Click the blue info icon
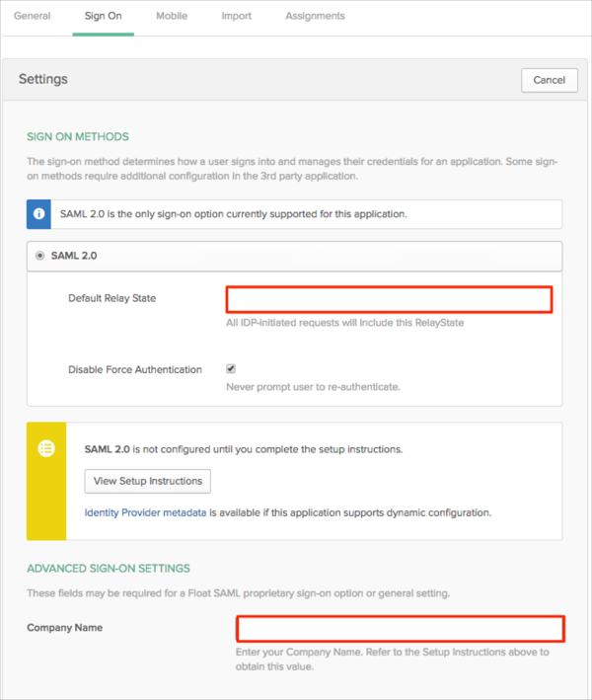 pyautogui.click(x=39, y=214)
